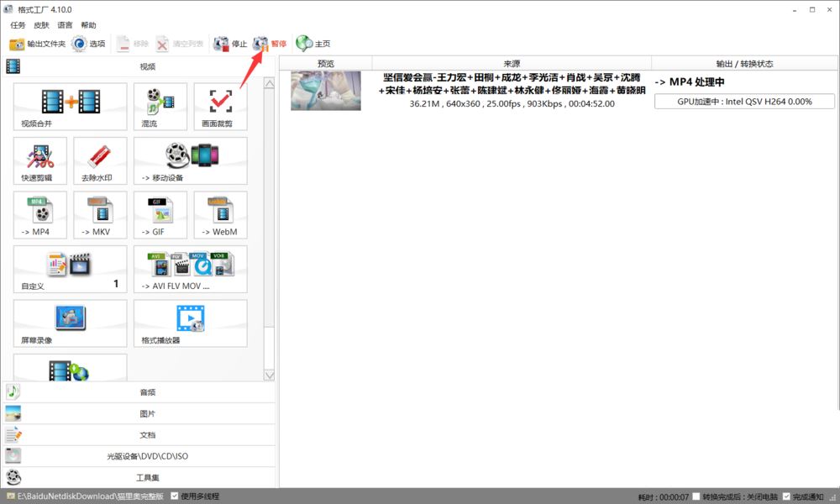Expand the 音频 audio category
Screen dimensions: 840x504
tap(139, 392)
